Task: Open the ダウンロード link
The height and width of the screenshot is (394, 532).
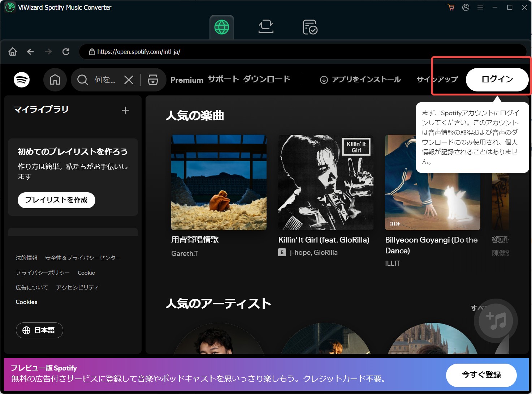Action: click(267, 79)
